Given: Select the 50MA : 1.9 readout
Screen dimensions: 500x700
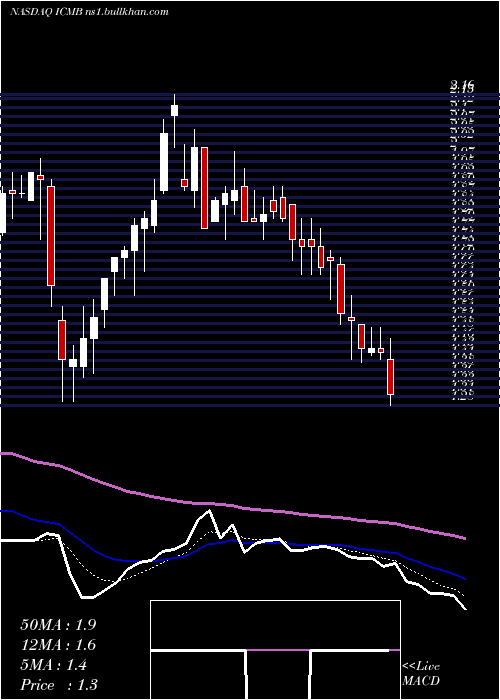Looking at the screenshot, I should [58, 625].
